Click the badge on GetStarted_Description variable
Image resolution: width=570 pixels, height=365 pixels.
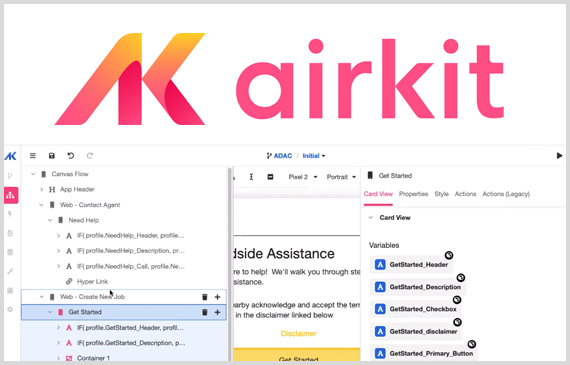(x=461, y=278)
